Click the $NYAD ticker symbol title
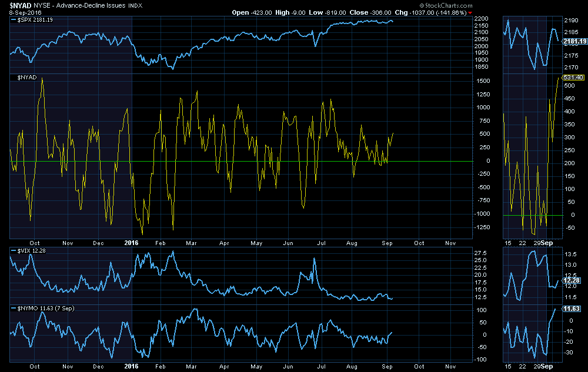588x372 pixels. [x=20, y=5]
